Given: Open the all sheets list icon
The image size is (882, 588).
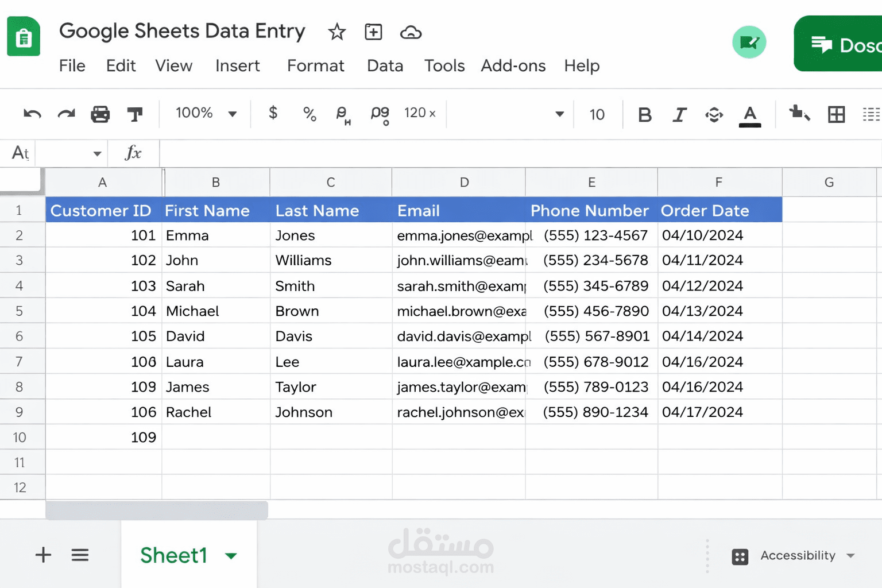Looking at the screenshot, I should (x=80, y=555).
